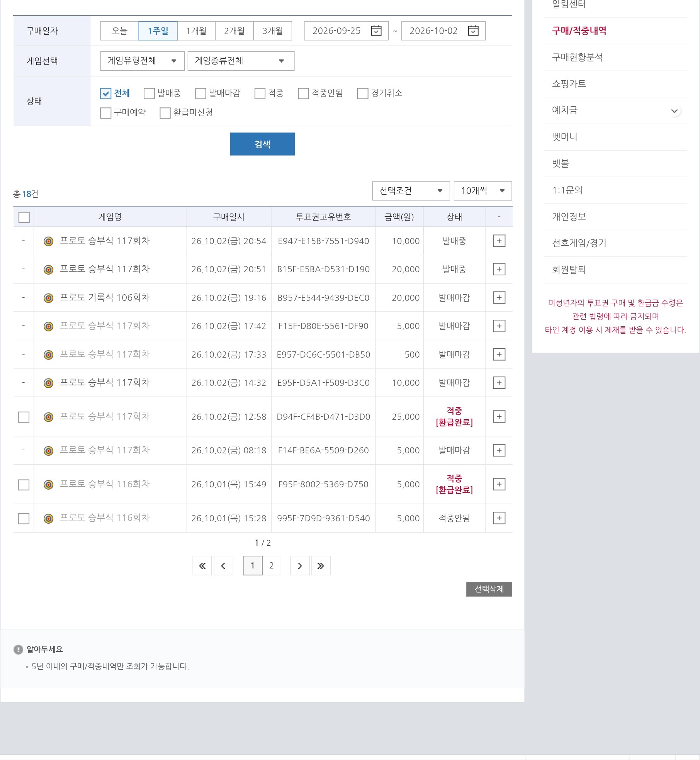This screenshot has width=700, height=760.
Task: Go to page 2 of results
Action: pyautogui.click(x=272, y=566)
